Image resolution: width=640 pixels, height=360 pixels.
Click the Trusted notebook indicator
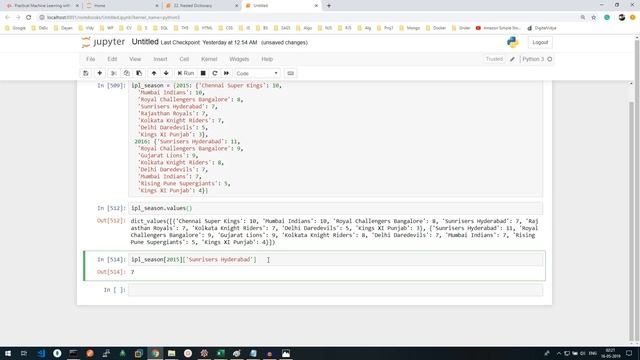494,59
